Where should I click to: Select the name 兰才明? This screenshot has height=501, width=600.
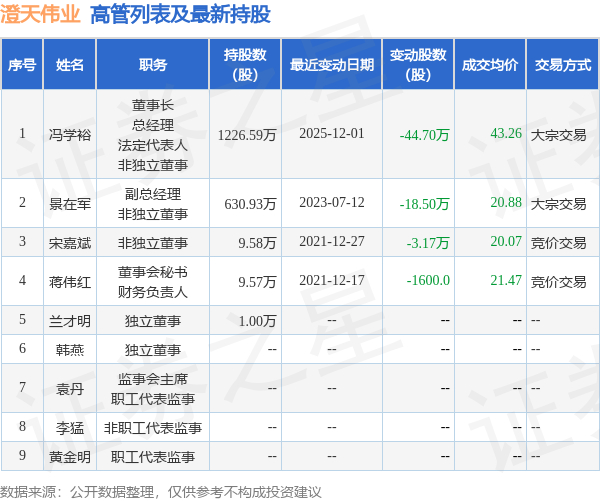click(70, 321)
